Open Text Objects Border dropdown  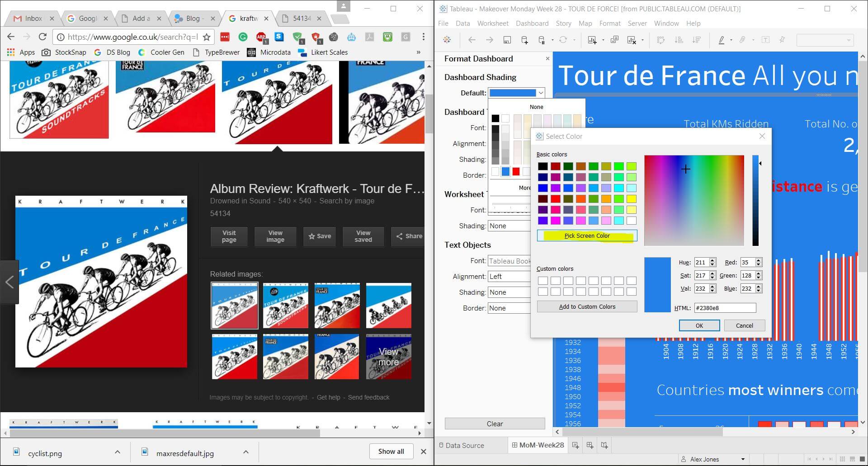point(509,308)
